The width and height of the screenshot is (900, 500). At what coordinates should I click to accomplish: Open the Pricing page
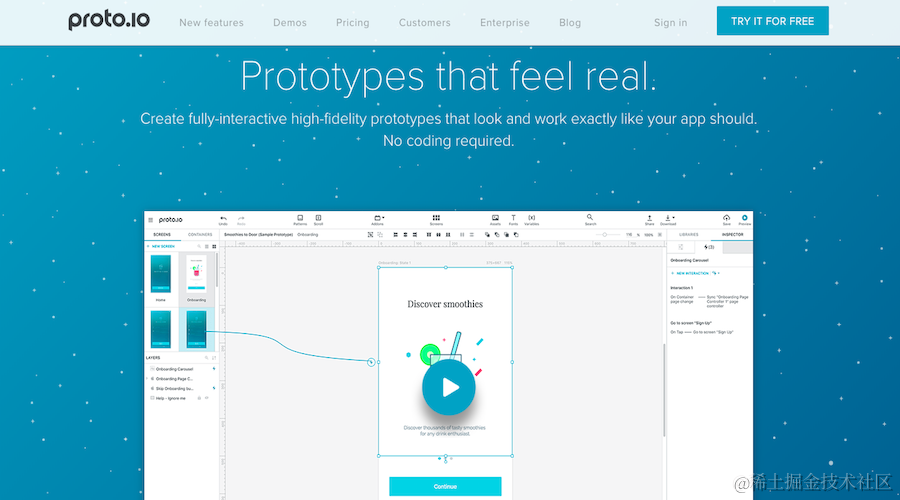(x=352, y=22)
